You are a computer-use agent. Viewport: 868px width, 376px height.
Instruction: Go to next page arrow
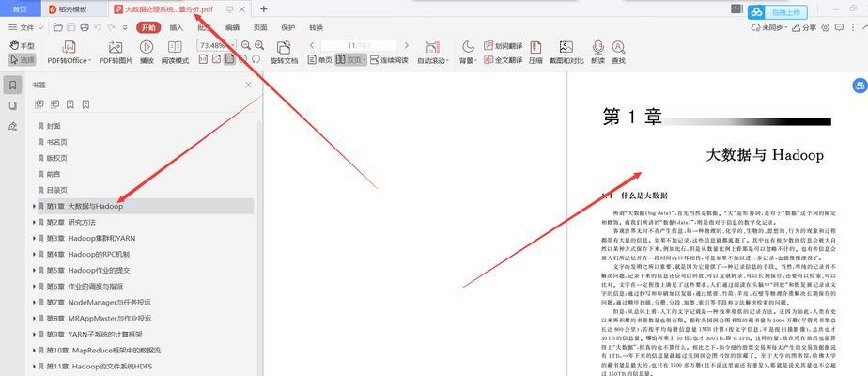(407, 45)
